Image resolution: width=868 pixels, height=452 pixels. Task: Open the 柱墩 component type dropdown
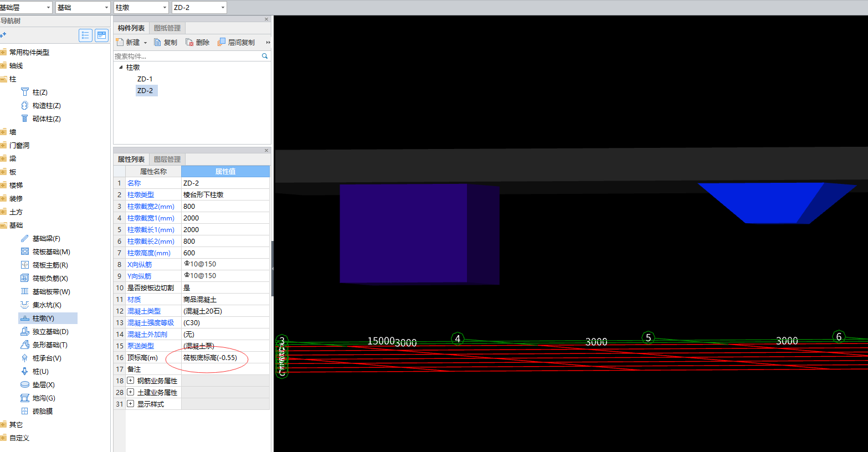point(165,7)
